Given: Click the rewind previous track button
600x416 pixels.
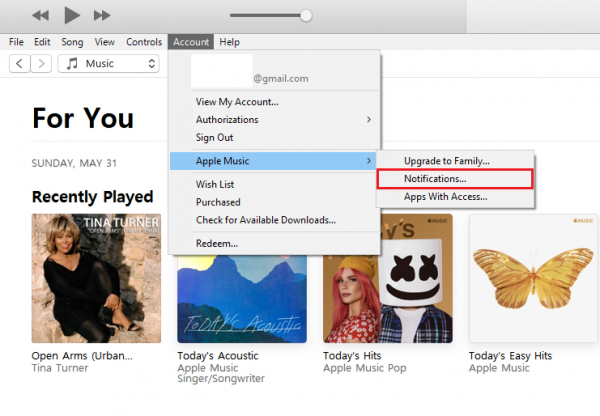Looking at the screenshot, I should point(41,15).
